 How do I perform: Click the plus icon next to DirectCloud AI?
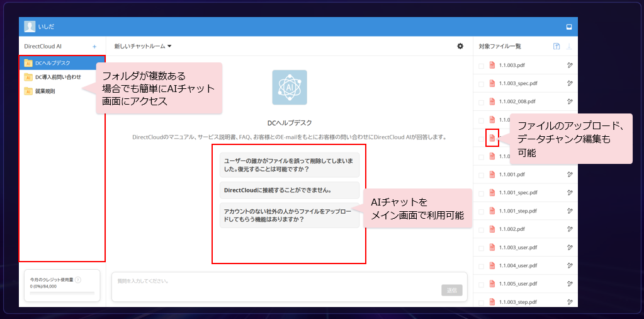pyautogui.click(x=94, y=47)
